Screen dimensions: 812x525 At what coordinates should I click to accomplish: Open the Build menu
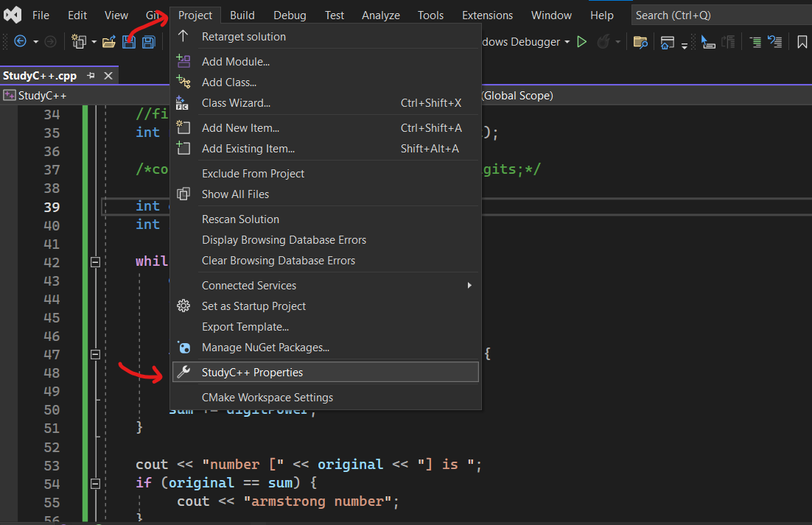click(242, 15)
